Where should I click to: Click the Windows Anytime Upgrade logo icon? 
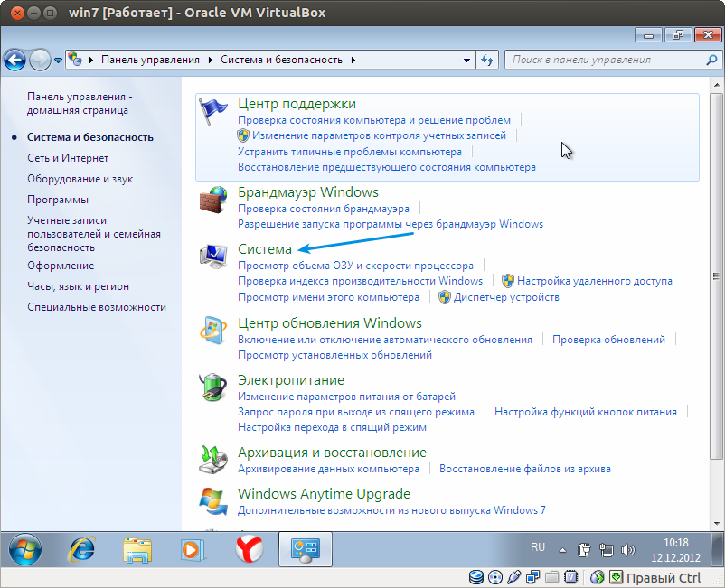pos(212,501)
